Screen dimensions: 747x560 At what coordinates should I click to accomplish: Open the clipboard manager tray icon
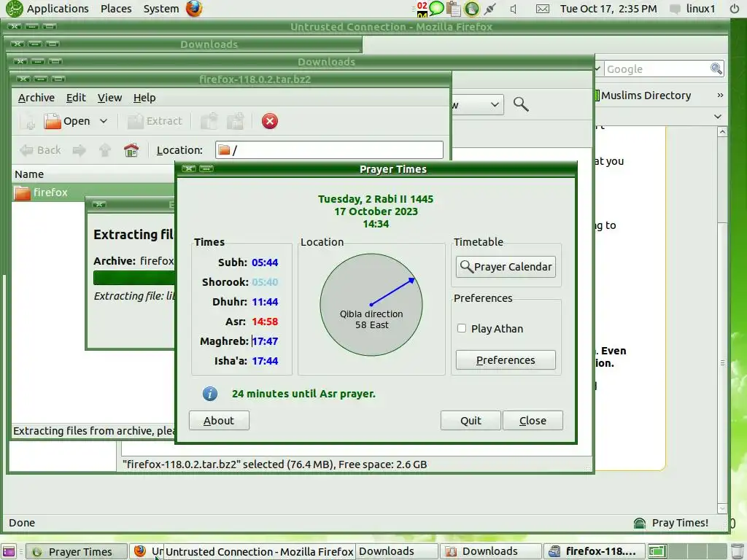454,9
